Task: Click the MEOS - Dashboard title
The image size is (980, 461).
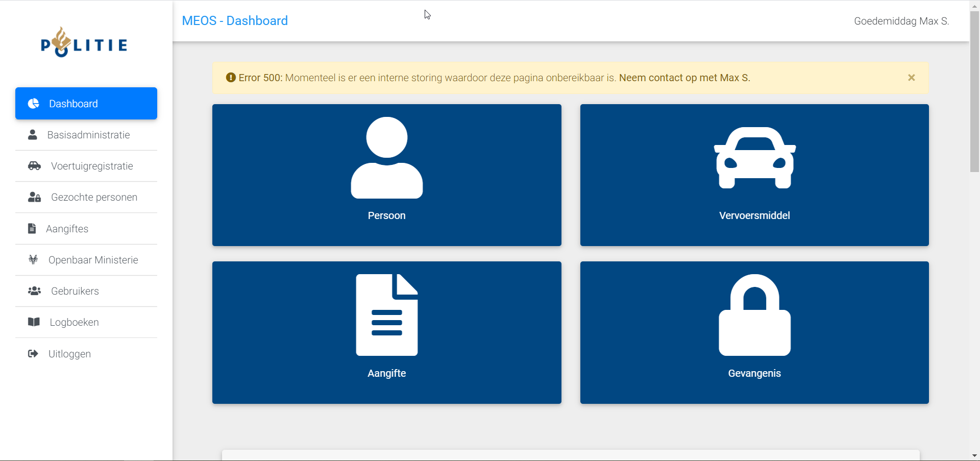Action: (235, 21)
